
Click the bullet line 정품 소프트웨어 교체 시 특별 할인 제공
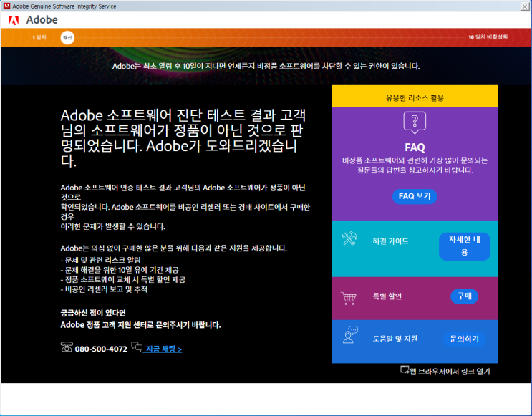(x=123, y=279)
